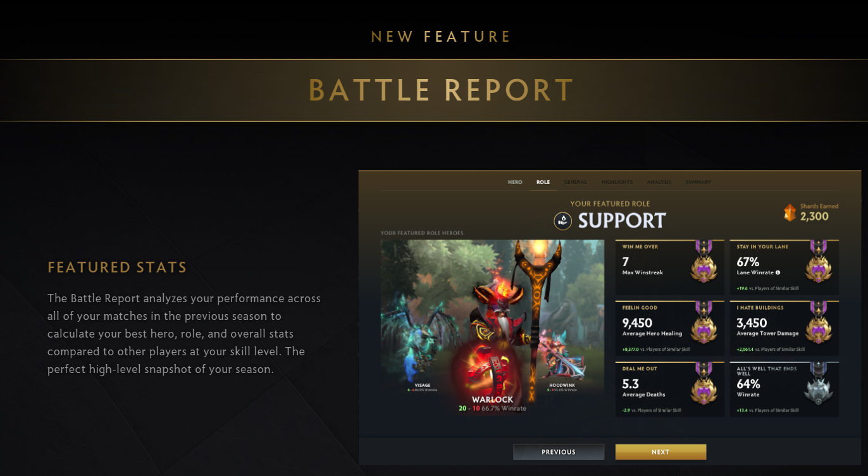Open the Analysis tab
The image size is (868, 476).
coord(659,182)
